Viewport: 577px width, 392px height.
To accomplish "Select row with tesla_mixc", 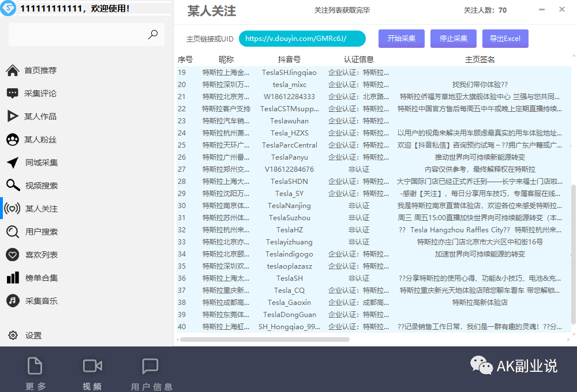I will (x=373, y=85).
